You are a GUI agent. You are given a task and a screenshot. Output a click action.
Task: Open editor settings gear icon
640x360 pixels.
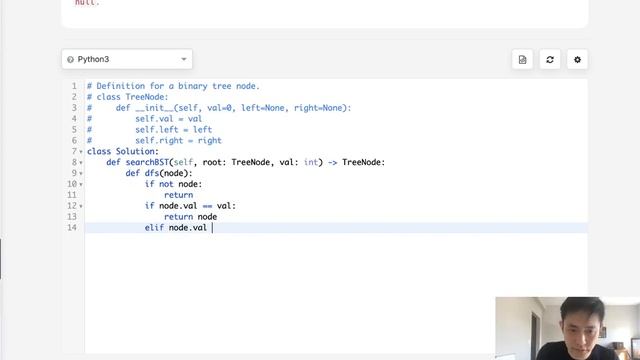[x=577, y=60]
